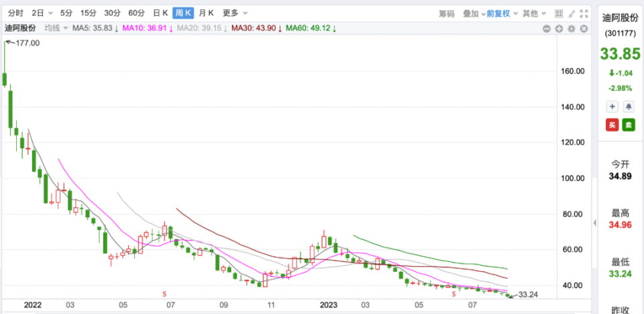
Task: Click the red S marker near 07 2022
Action: [x=164, y=294]
